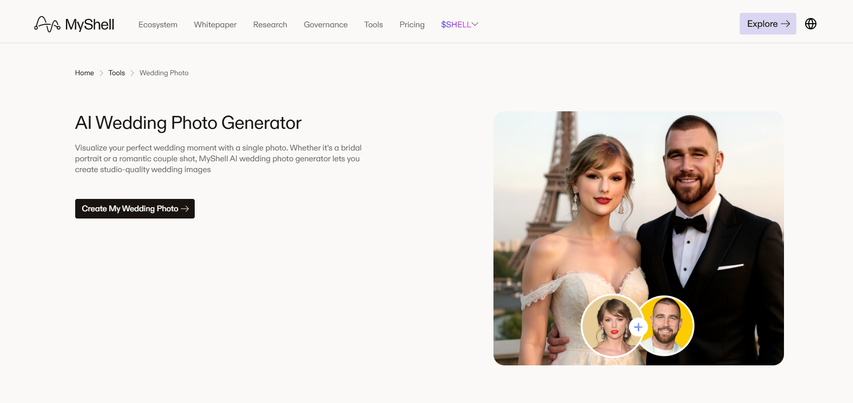The width and height of the screenshot is (853, 403).
Task: Click the blue plus icon between portraits
Action: (639, 327)
